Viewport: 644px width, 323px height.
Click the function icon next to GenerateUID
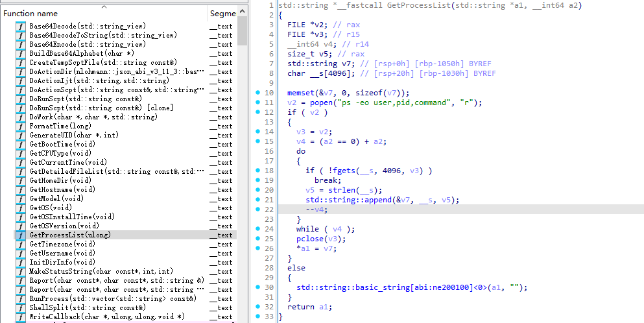pyautogui.click(x=20, y=135)
